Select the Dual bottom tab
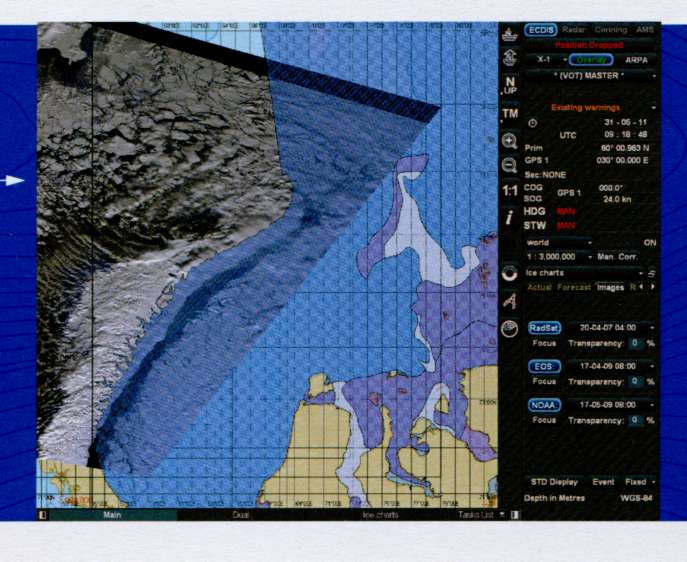Image resolution: width=687 pixels, height=562 pixels. (241, 515)
